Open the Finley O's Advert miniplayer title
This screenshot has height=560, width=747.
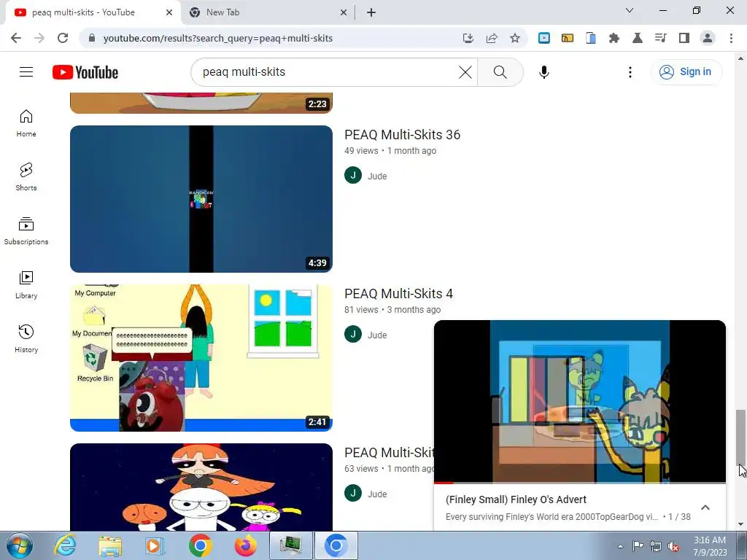pyautogui.click(x=516, y=499)
